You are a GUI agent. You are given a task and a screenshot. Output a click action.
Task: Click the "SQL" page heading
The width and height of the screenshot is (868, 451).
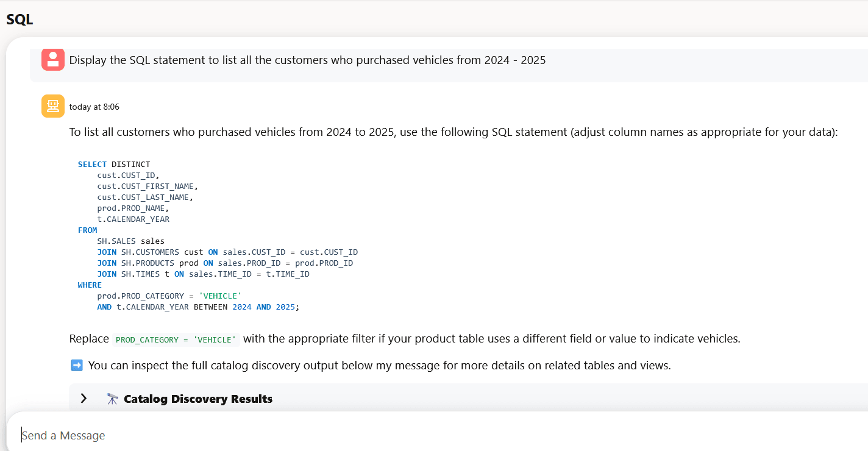20,20
